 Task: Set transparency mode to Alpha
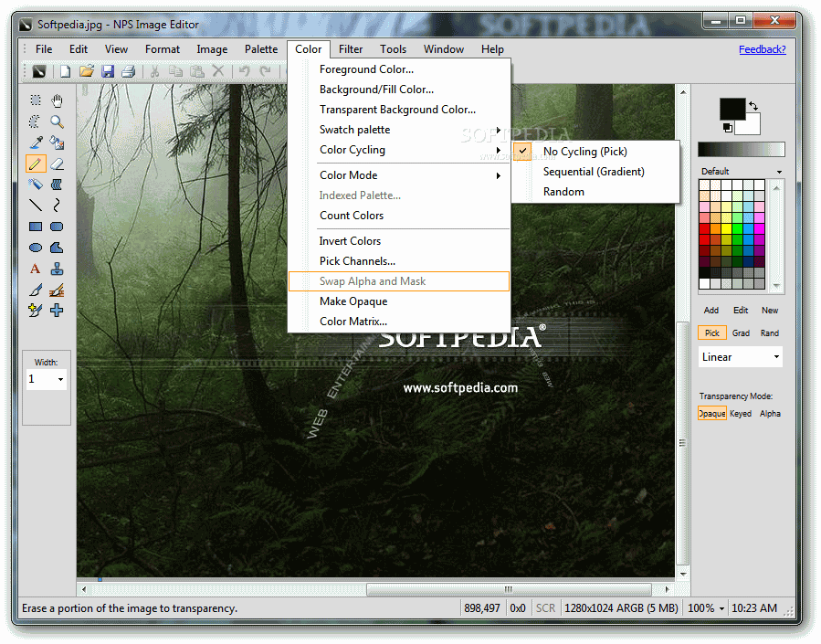[770, 414]
